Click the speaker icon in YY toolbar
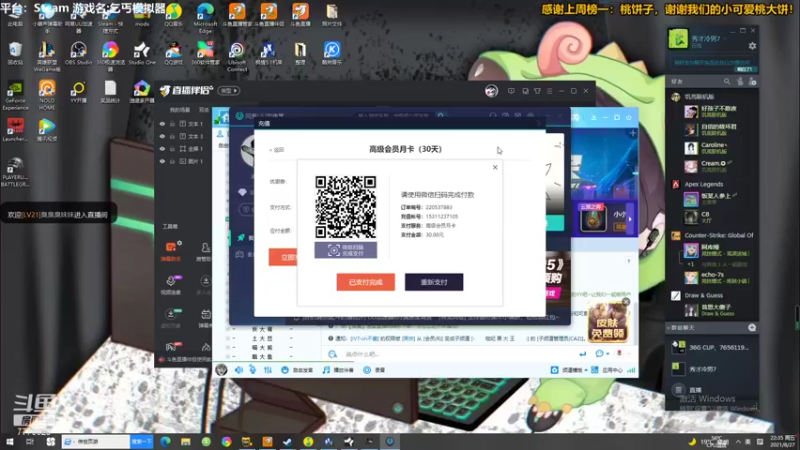Image resolution: width=800 pixels, height=450 pixels. tap(239, 370)
